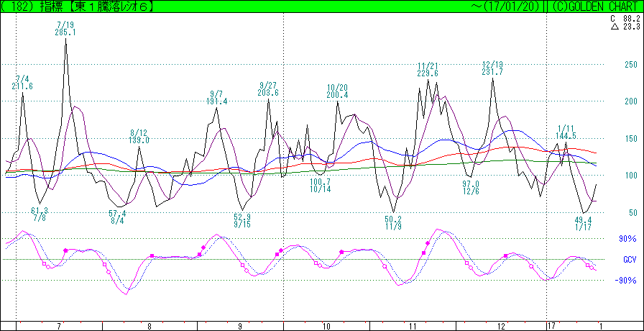
Task: Click the closing value C 88.2
Action: (622, 18)
